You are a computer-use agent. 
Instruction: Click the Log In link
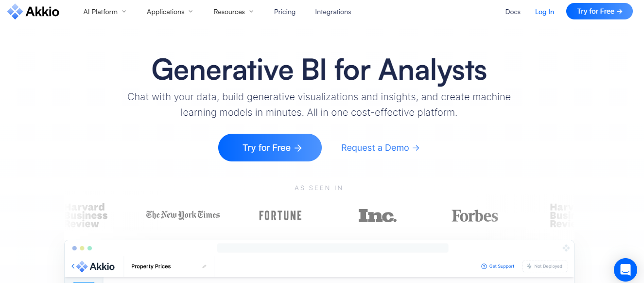[544, 11]
